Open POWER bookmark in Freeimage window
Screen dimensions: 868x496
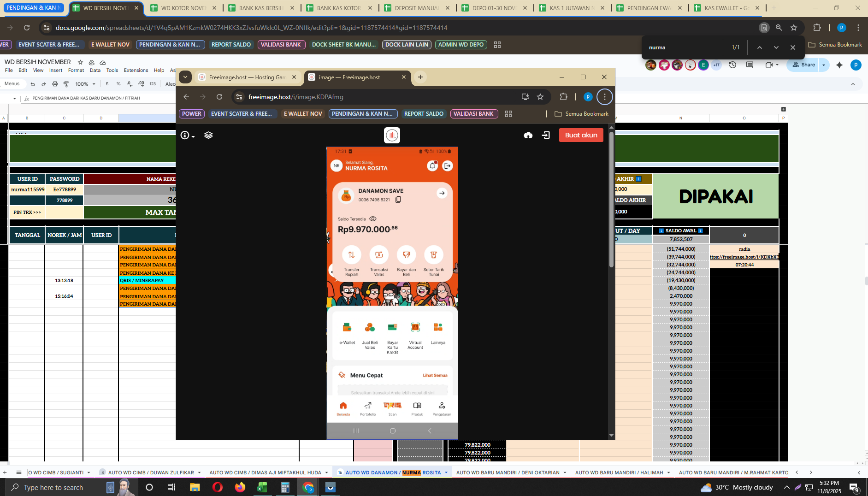(192, 114)
